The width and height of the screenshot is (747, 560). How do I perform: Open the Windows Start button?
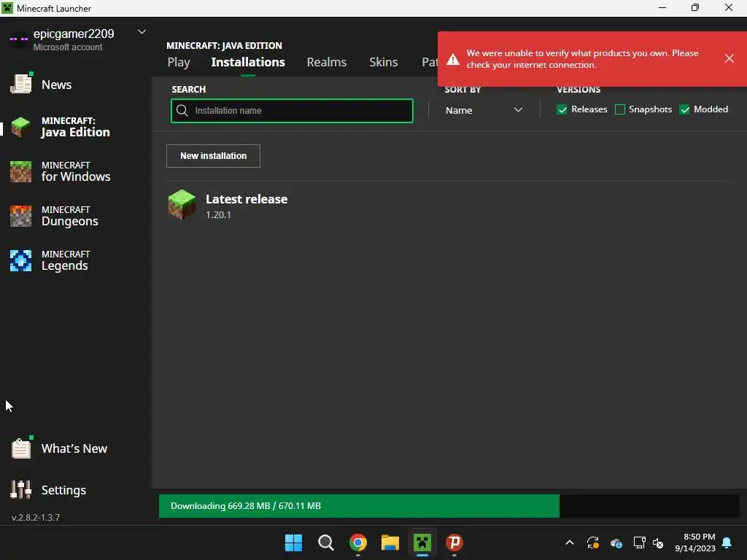pyautogui.click(x=293, y=542)
